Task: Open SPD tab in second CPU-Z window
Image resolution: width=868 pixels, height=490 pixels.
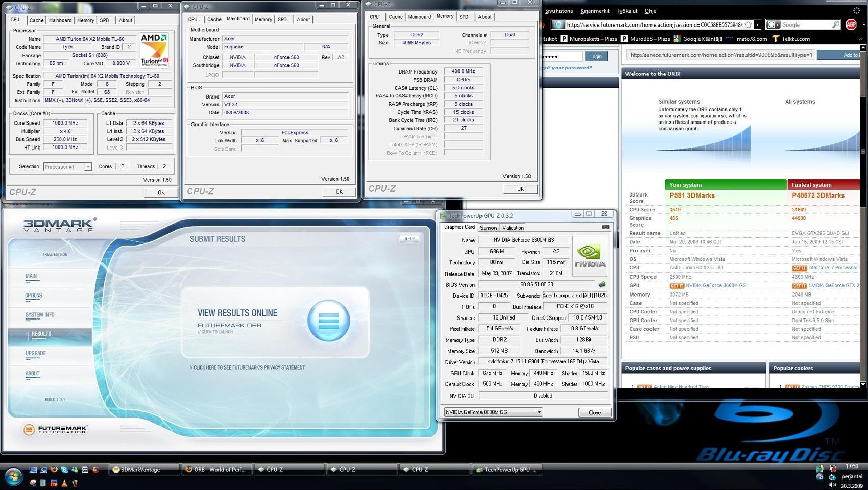Action: point(282,19)
